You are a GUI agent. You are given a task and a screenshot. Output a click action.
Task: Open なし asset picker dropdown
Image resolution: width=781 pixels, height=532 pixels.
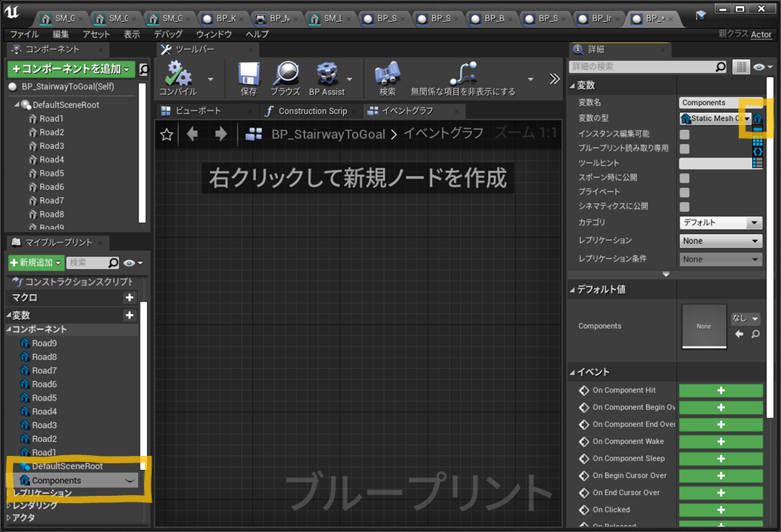tap(745, 318)
